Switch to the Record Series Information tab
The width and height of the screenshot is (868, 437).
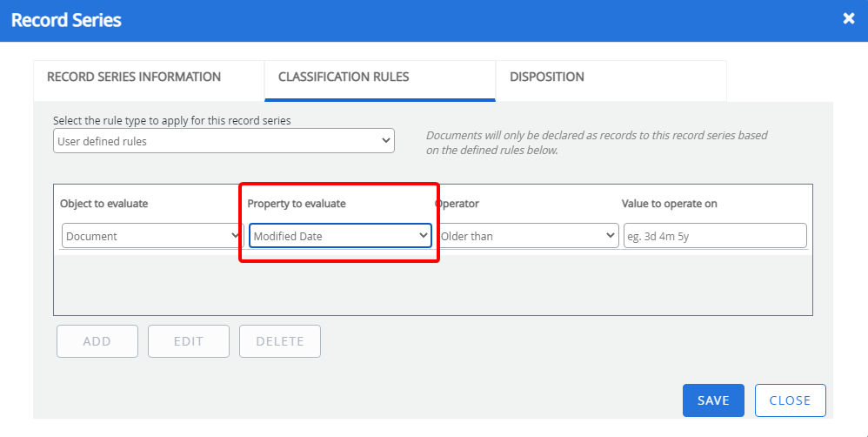tap(134, 77)
